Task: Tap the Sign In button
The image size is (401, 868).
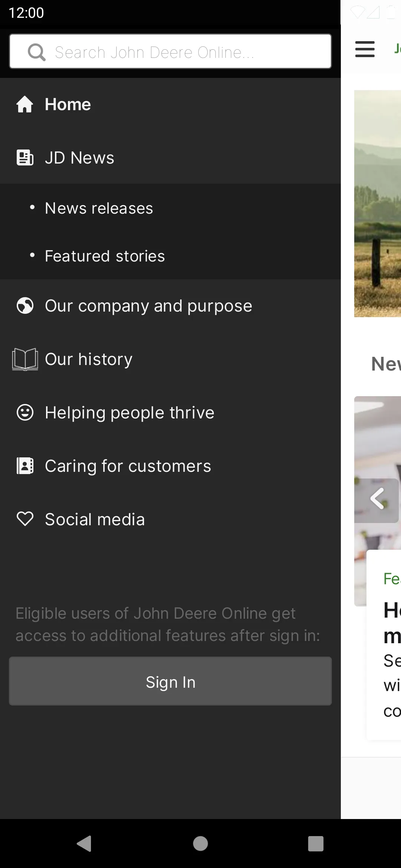Action: tap(170, 681)
